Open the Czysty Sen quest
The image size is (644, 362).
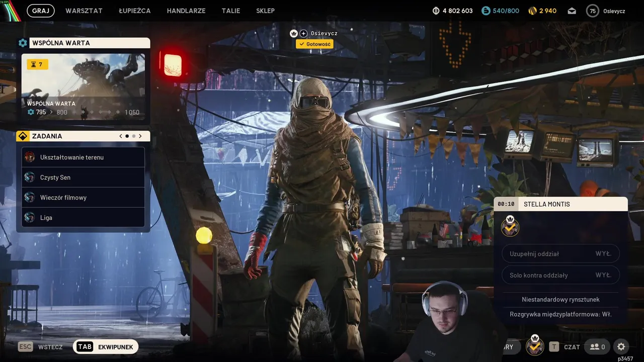(83, 177)
